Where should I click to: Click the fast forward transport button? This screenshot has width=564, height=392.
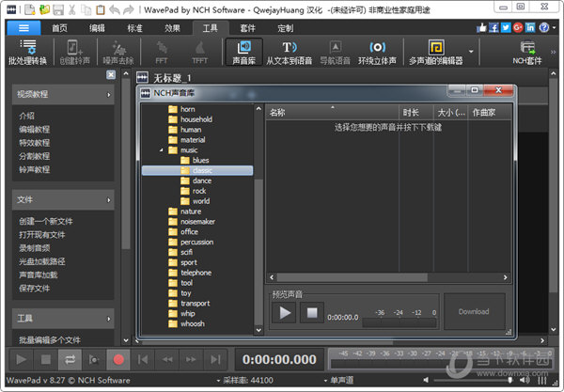pos(192,359)
